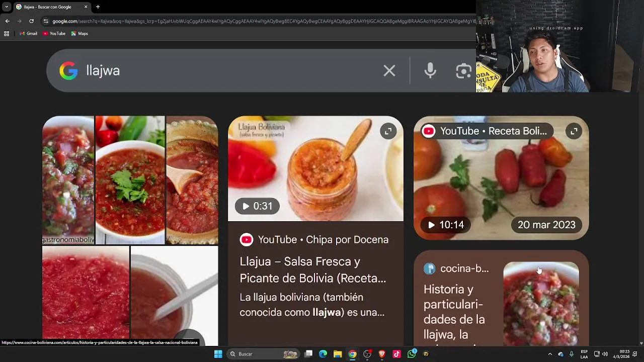Open a new browser tab

(98, 7)
